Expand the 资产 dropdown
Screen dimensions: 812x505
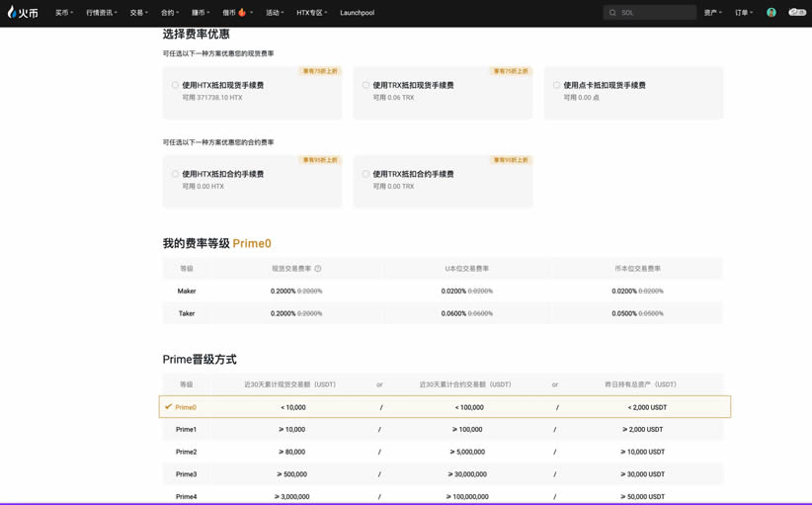[712, 13]
